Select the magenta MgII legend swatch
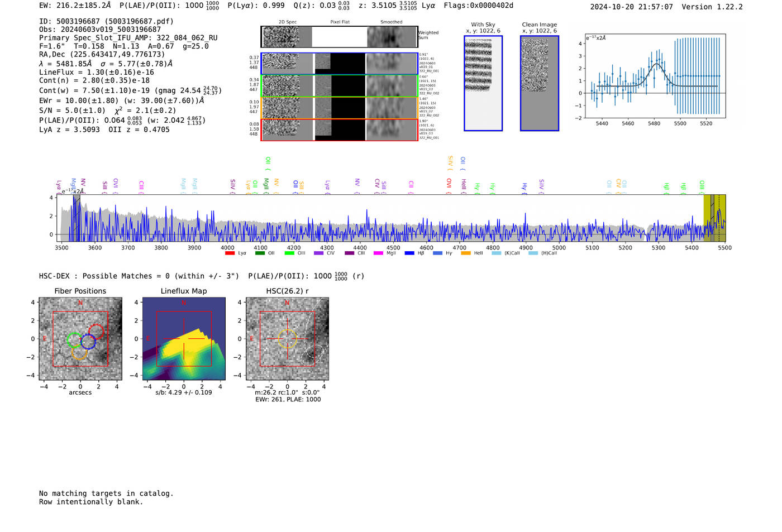Screen dimensions: 782x532 [378, 253]
